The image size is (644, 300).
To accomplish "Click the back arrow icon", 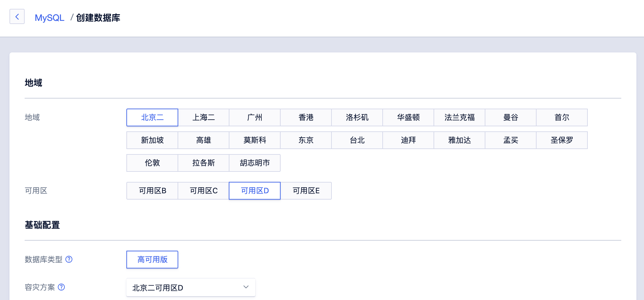I will (17, 17).
